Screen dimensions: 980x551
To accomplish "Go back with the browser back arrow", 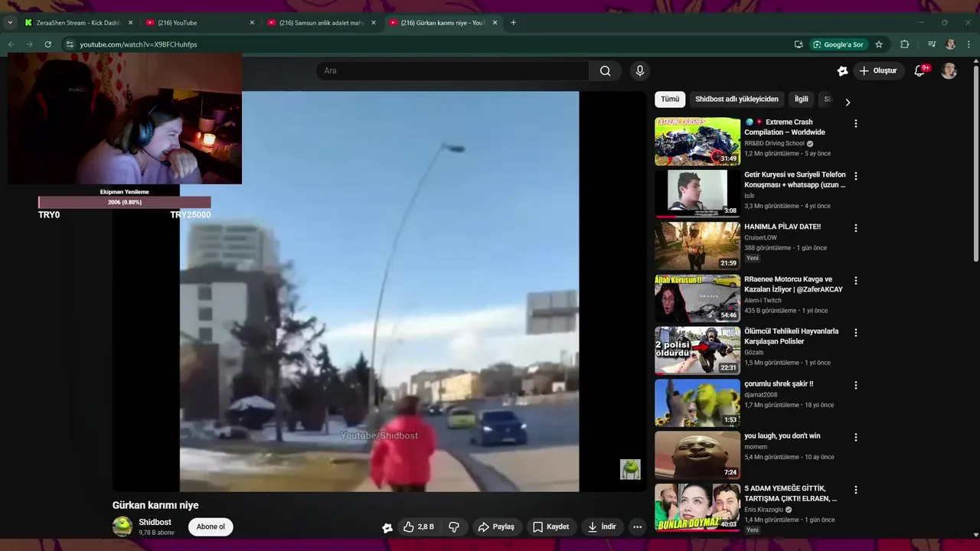I will tap(11, 44).
